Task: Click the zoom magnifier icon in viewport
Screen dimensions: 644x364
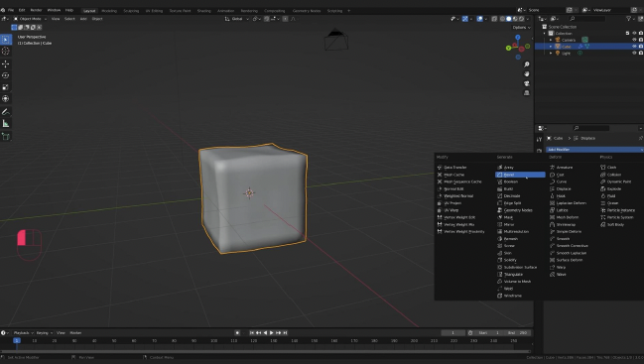Action: [x=527, y=64]
